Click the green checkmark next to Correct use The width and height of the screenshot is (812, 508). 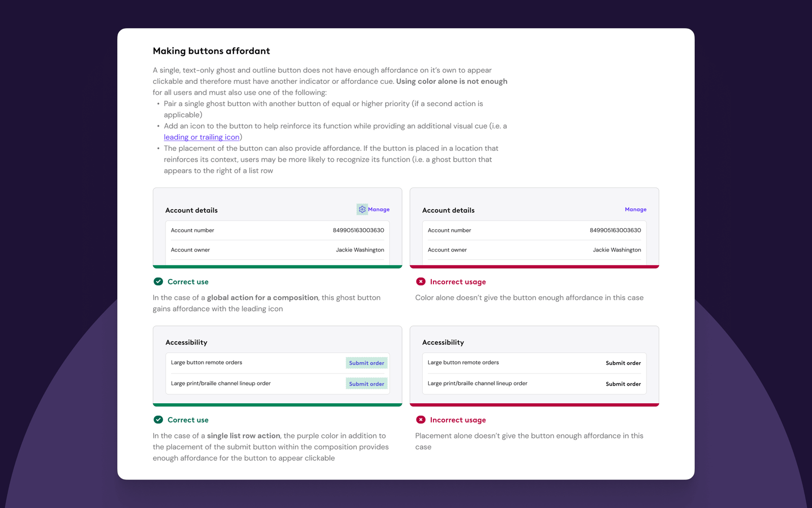pyautogui.click(x=158, y=281)
